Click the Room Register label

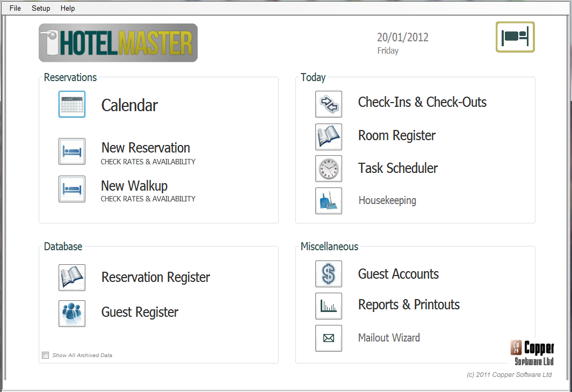pos(397,136)
